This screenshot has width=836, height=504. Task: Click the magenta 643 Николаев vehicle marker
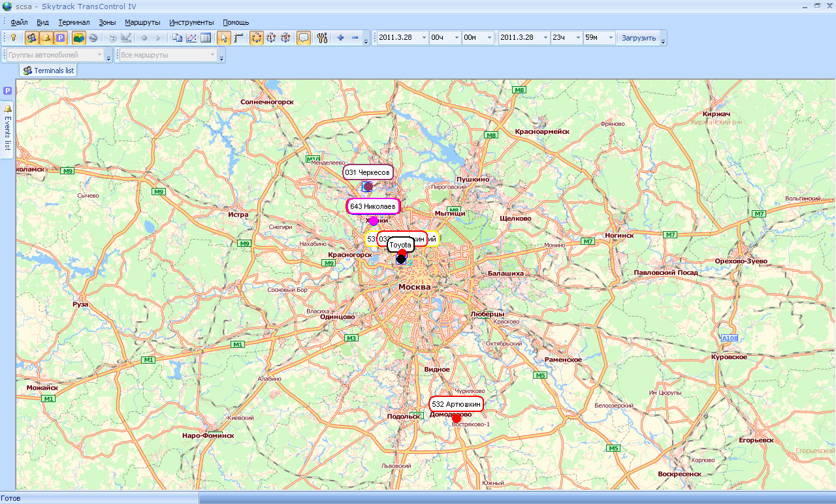tap(374, 221)
